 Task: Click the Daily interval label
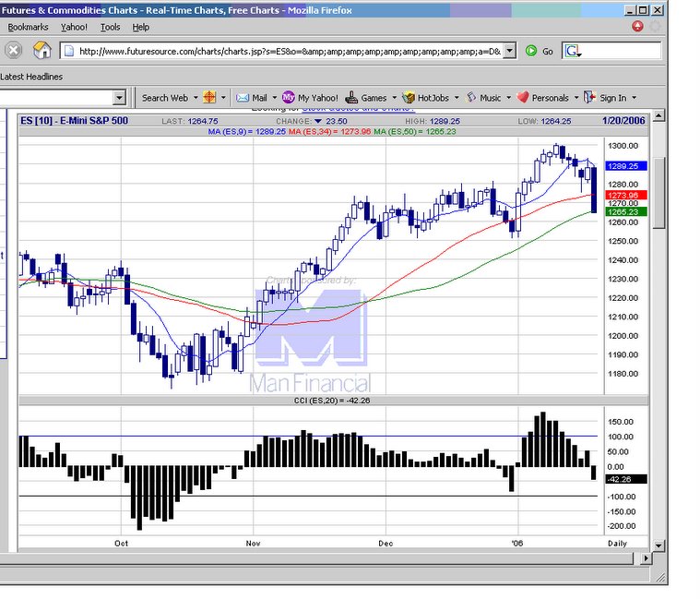[617, 544]
